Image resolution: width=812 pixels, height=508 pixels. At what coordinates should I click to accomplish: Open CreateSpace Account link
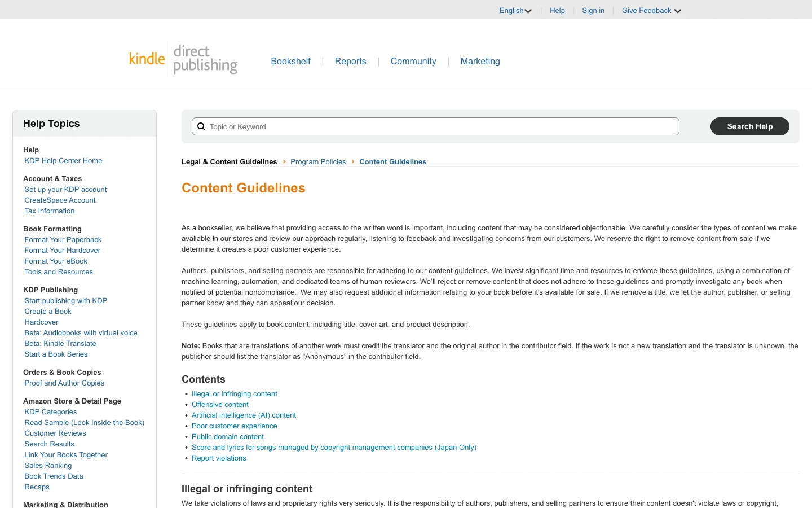[60, 200]
